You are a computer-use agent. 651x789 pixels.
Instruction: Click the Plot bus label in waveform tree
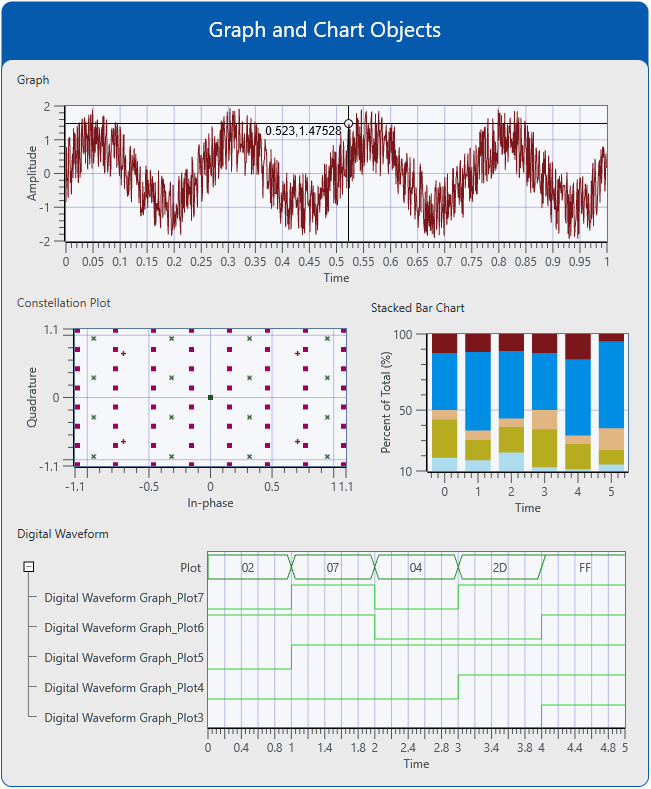pos(190,568)
